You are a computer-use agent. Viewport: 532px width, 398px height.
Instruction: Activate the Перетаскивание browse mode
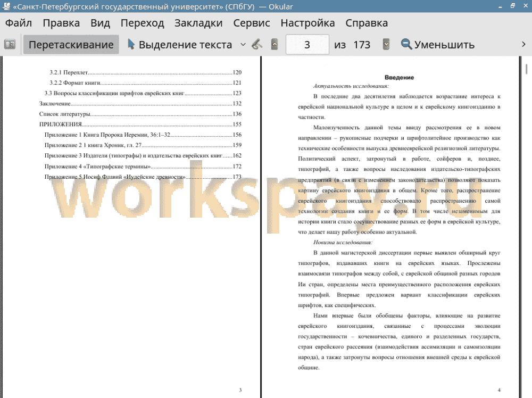[x=71, y=45]
